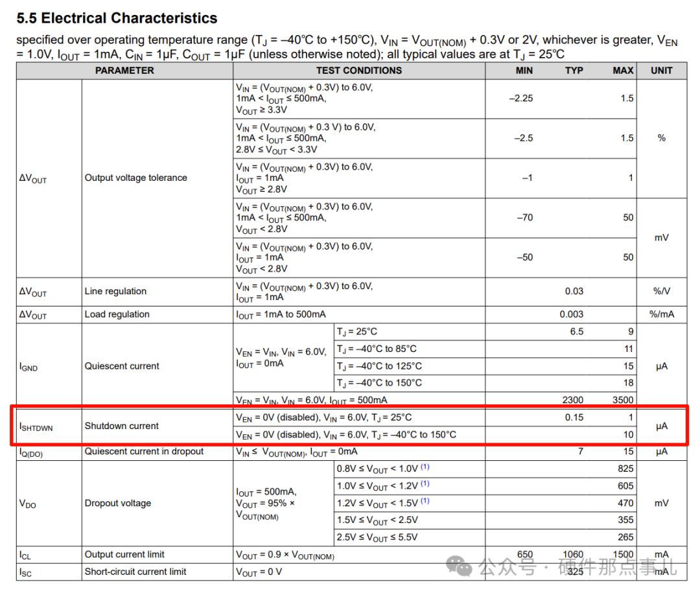This screenshot has width=700, height=595.
Task: Click the PARAMETER column header
Action: pos(124,71)
